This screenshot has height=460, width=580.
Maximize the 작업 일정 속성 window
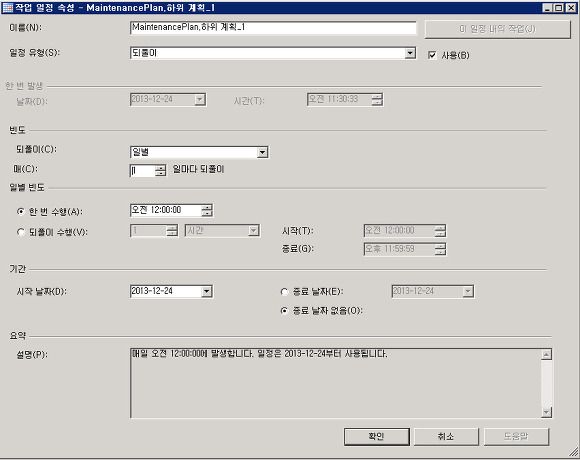[x=559, y=8]
